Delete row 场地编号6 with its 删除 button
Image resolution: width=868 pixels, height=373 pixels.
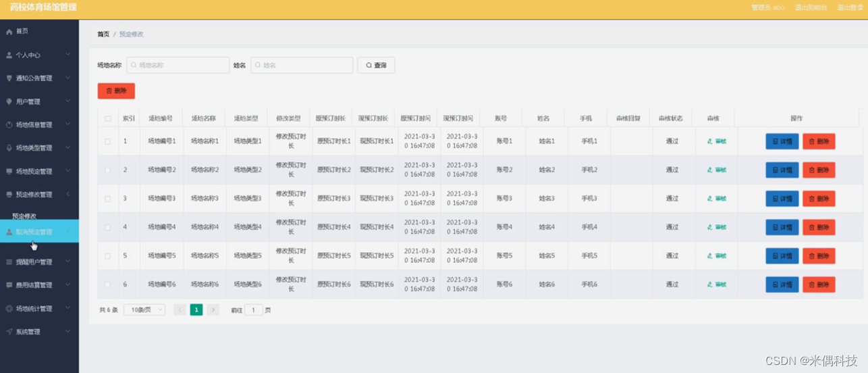click(x=819, y=284)
